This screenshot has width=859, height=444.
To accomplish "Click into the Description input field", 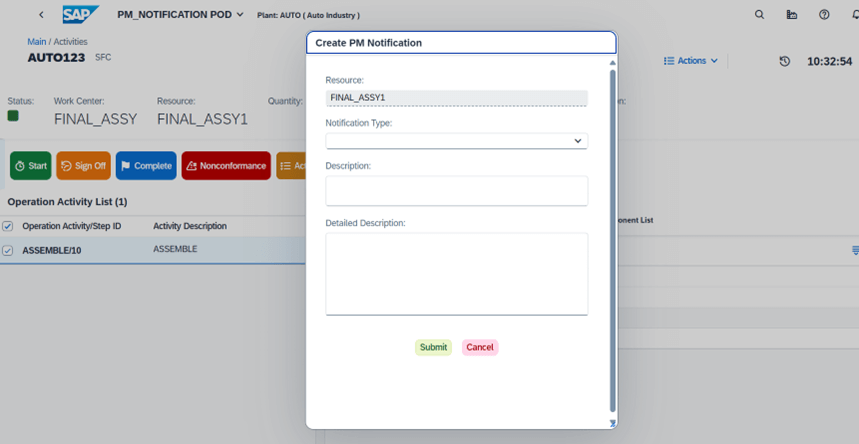I will (456, 191).
